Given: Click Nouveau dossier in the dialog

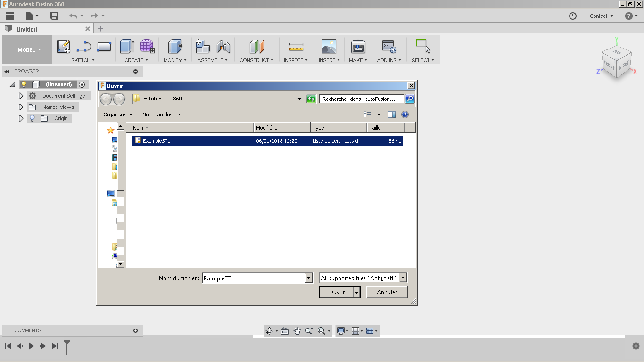Looking at the screenshot, I should point(161,115).
